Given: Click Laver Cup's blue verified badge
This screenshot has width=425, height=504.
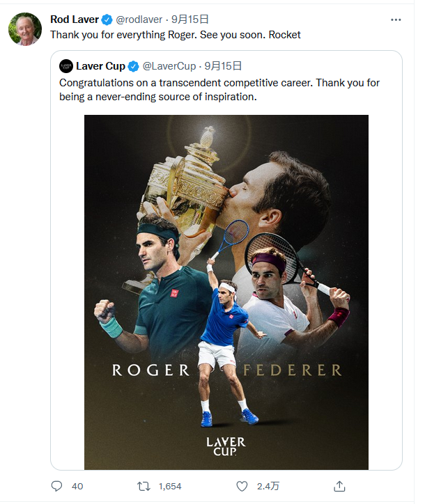Looking at the screenshot, I should point(133,67).
